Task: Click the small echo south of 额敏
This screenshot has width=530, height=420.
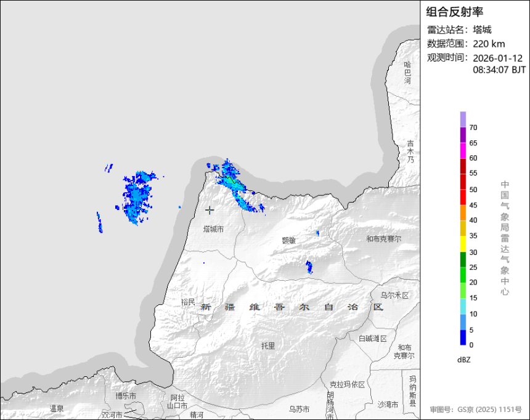Action: pos(309,267)
